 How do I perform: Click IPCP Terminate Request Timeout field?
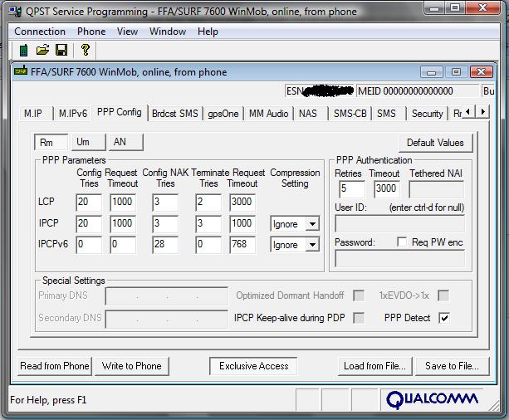pos(242,223)
